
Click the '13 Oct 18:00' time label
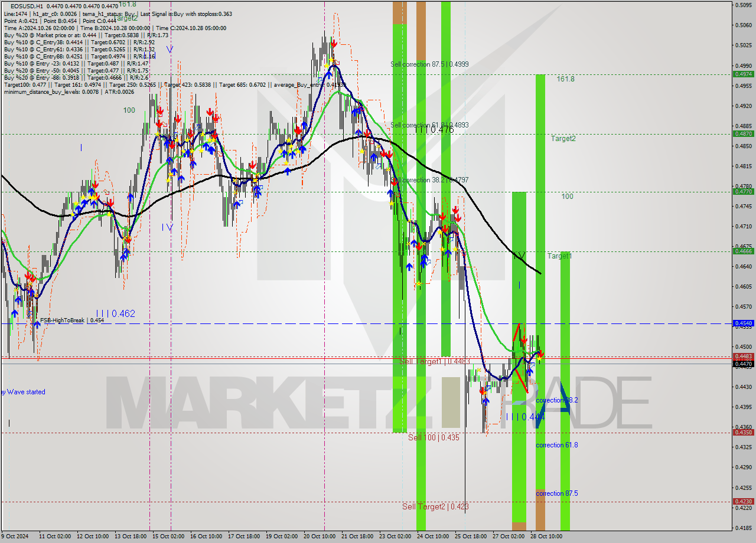click(131, 537)
